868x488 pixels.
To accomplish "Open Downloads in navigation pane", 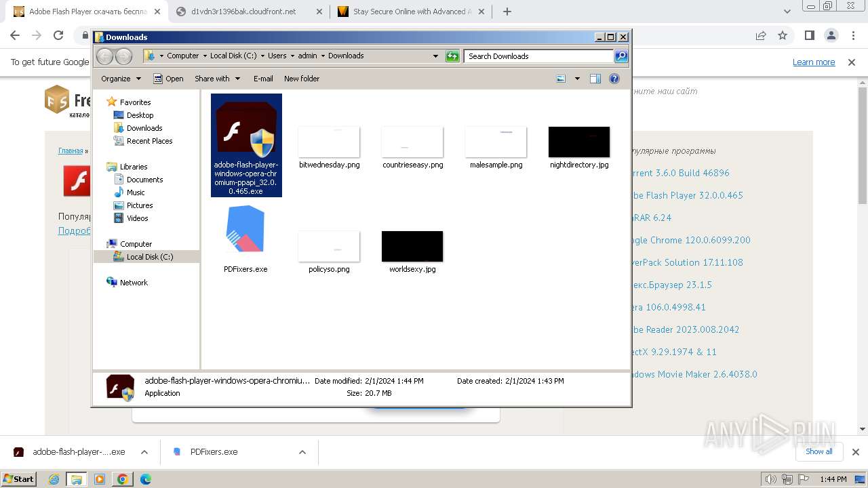I will pyautogui.click(x=144, y=128).
